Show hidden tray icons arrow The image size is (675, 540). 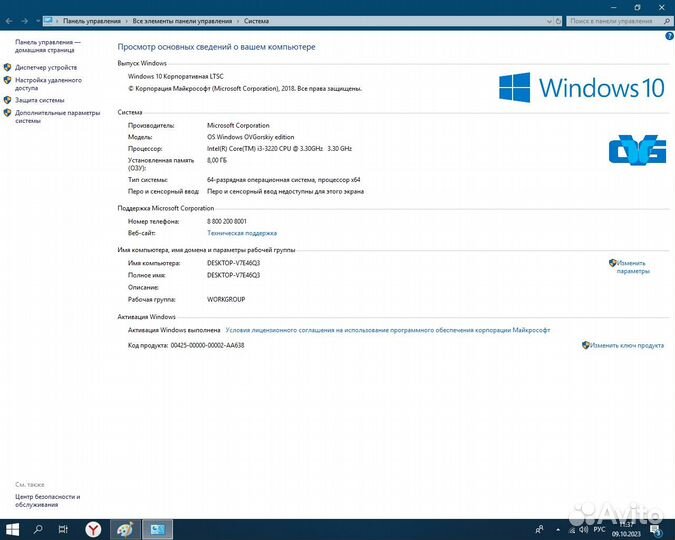click(558, 529)
